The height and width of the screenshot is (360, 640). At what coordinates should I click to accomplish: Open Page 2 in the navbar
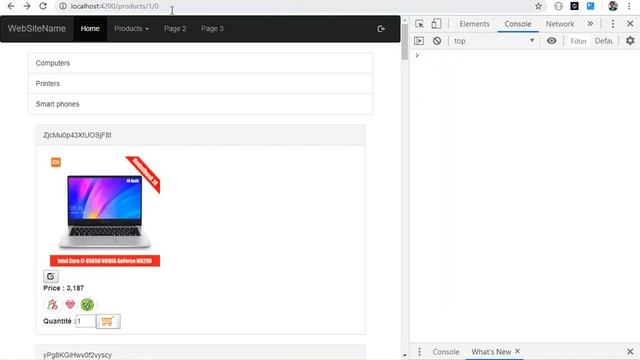175,29
